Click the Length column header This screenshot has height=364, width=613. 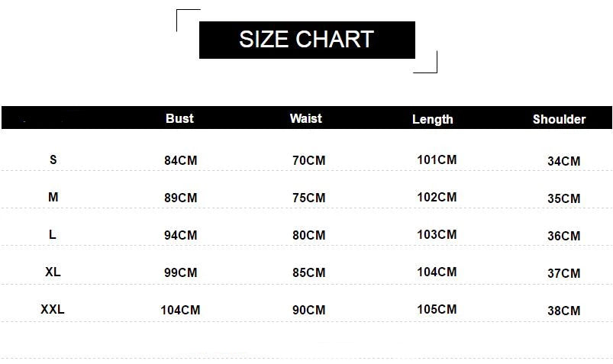[432, 119]
